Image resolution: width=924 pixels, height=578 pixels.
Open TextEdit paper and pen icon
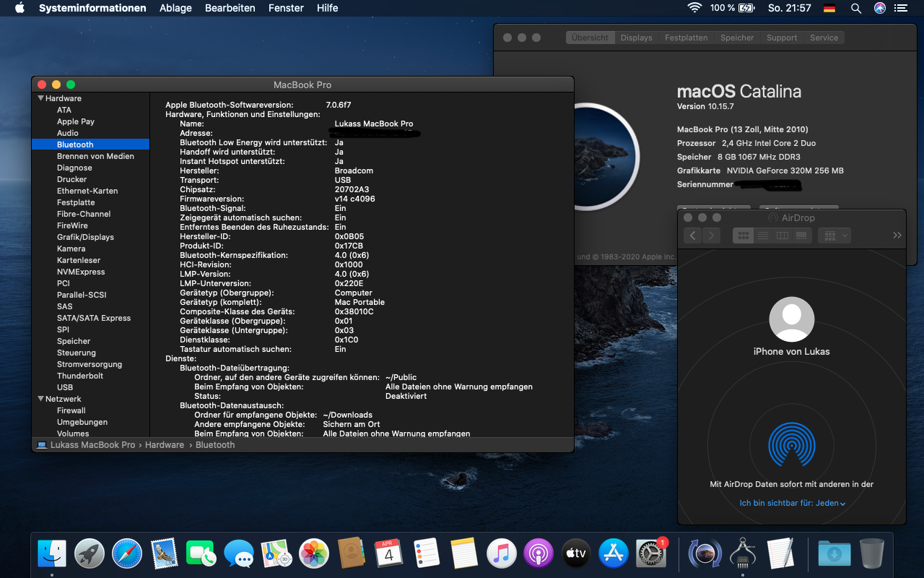point(780,553)
